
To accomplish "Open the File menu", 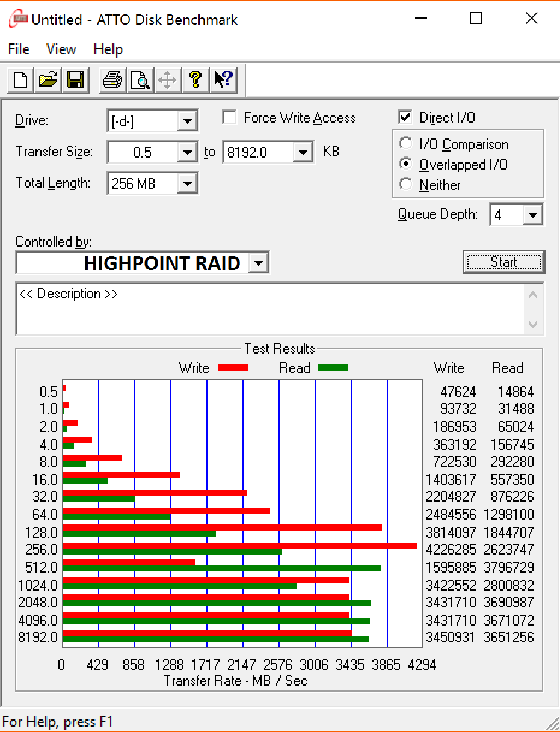I will 19,49.
